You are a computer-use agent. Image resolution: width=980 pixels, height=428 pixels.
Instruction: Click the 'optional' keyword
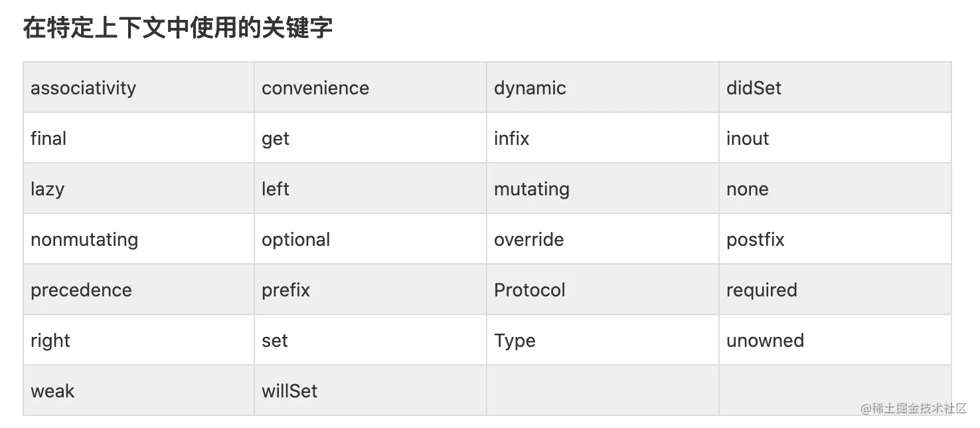click(x=295, y=240)
